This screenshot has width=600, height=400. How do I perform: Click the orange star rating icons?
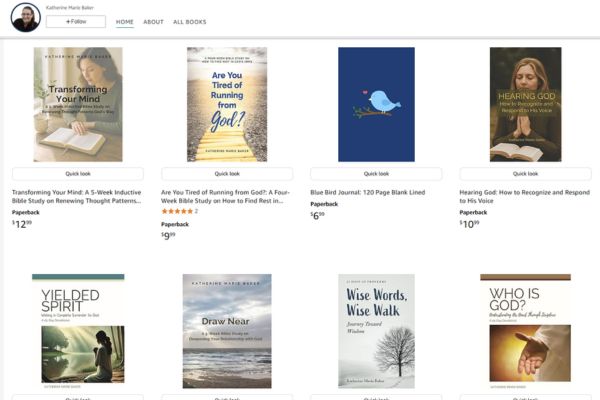[x=176, y=212]
